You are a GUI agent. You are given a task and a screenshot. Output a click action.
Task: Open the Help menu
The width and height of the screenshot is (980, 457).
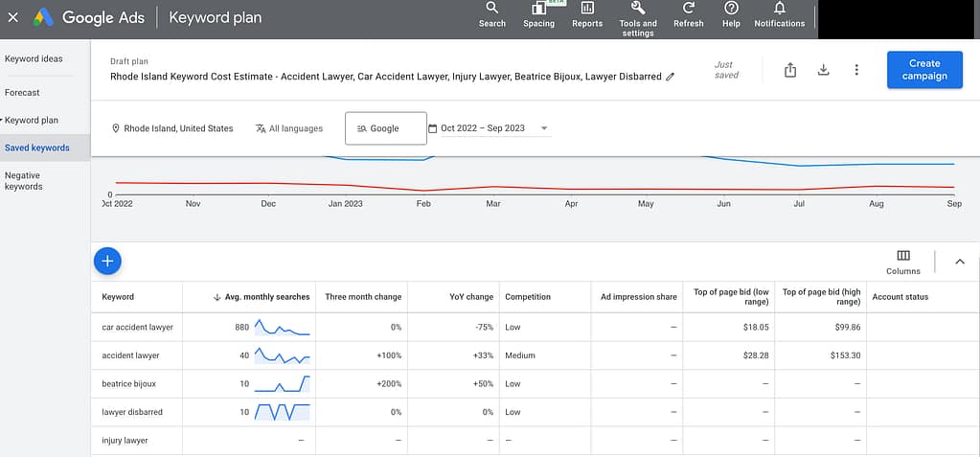coord(731,15)
